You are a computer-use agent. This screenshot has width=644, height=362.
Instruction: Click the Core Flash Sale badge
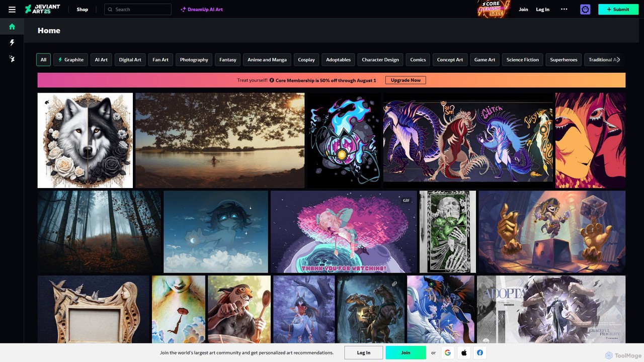pyautogui.click(x=493, y=9)
